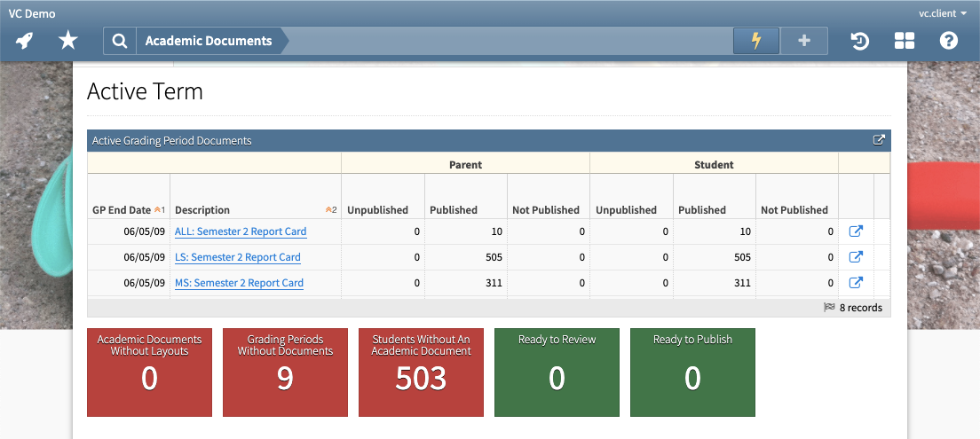The height and width of the screenshot is (439, 980).
Task: Click the Parent group column header
Action: coord(466,165)
